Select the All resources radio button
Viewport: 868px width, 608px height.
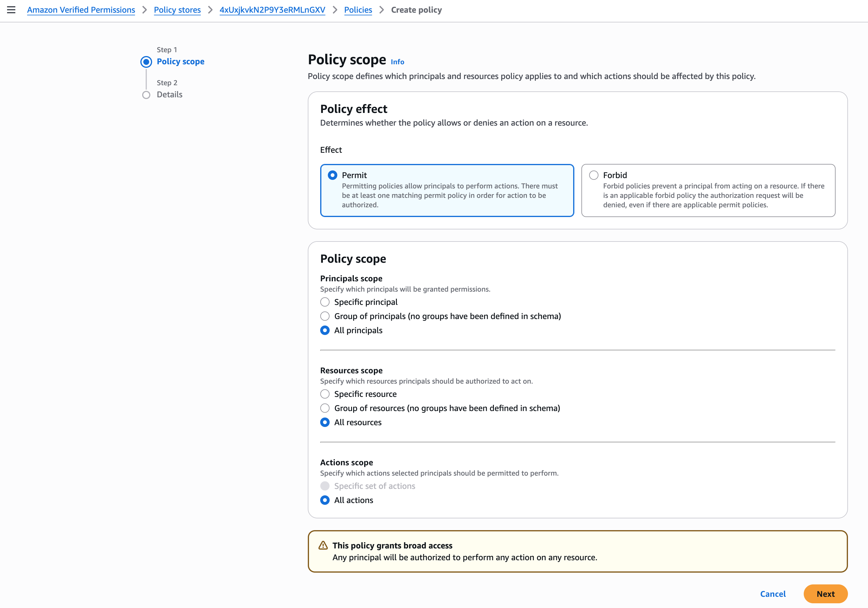click(325, 422)
